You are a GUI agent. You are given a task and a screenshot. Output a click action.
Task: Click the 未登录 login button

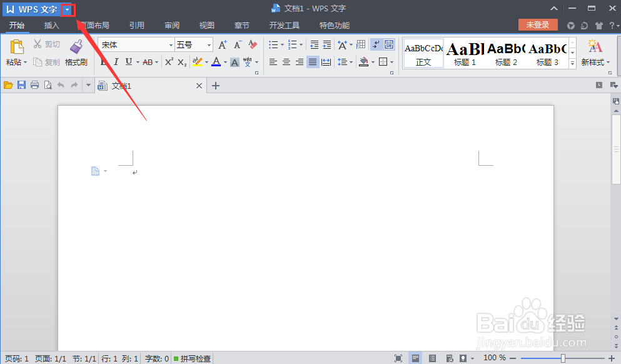click(x=538, y=25)
